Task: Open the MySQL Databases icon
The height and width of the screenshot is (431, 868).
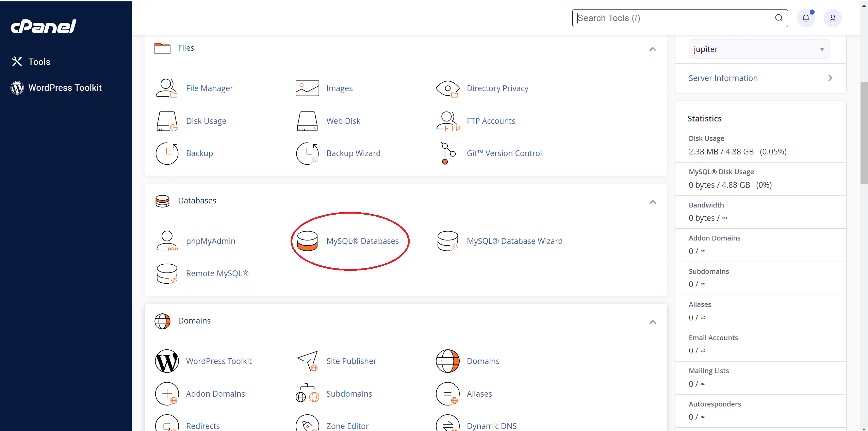Action: pyautogui.click(x=307, y=241)
